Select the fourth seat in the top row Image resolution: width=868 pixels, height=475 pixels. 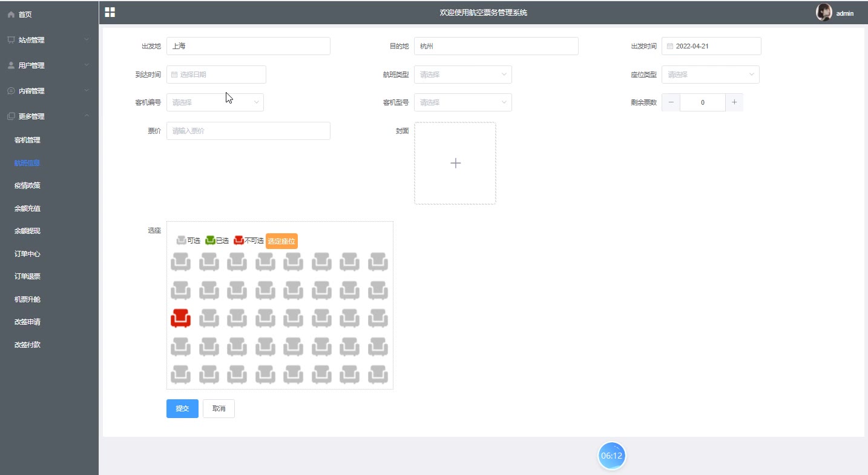pyautogui.click(x=265, y=262)
